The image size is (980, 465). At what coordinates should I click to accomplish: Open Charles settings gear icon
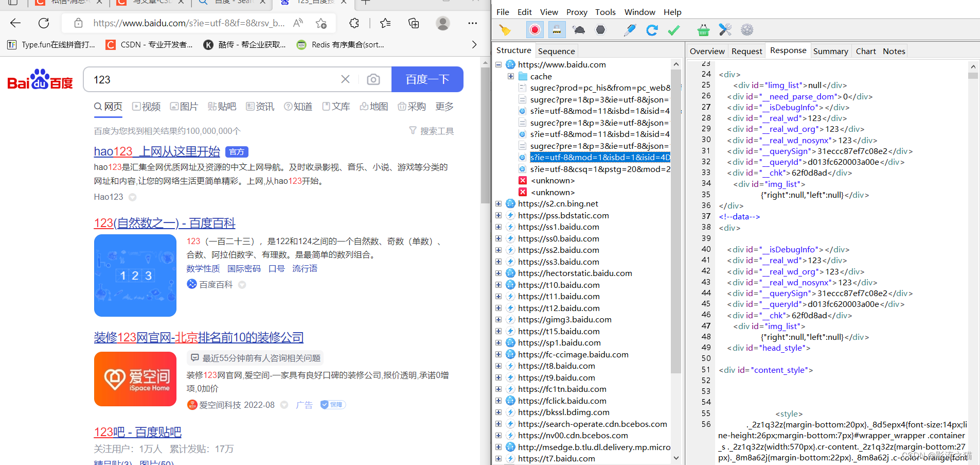click(x=747, y=30)
